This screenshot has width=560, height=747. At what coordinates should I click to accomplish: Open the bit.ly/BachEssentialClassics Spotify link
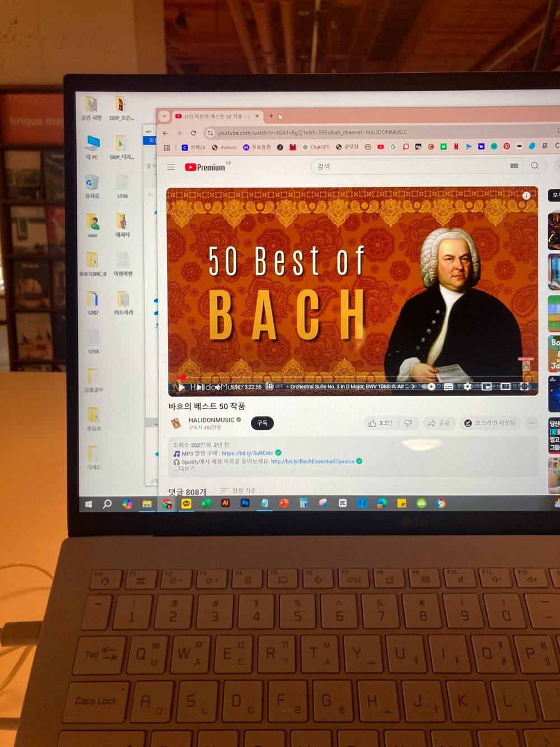click(312, 461)
